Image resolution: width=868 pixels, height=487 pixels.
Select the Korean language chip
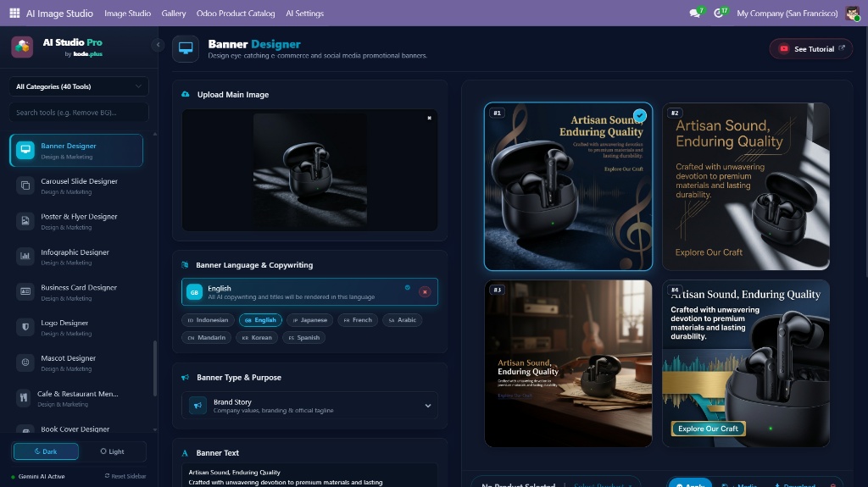pyautogui.click(x=257, y=338)
